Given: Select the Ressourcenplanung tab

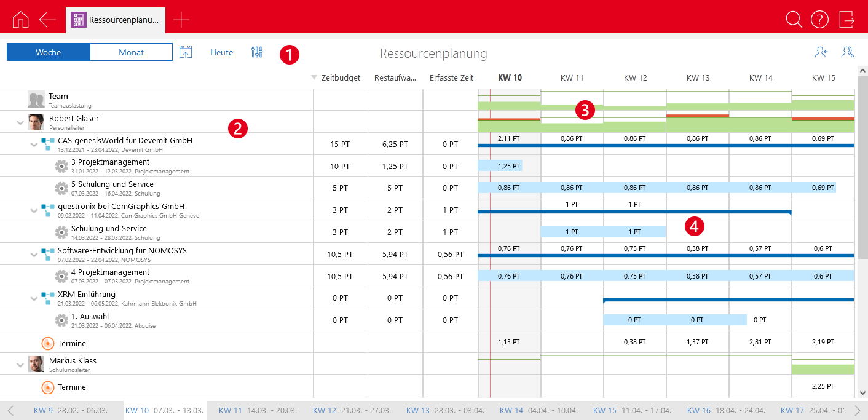Looking at the screenshot, I should (x=116, y=20).
